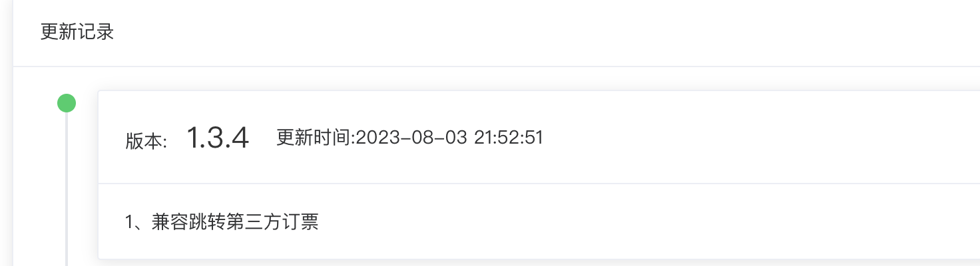This screenshot has height=266, width=980.
Task: Click the date 2023-08-03
Action: pos(411,138)
